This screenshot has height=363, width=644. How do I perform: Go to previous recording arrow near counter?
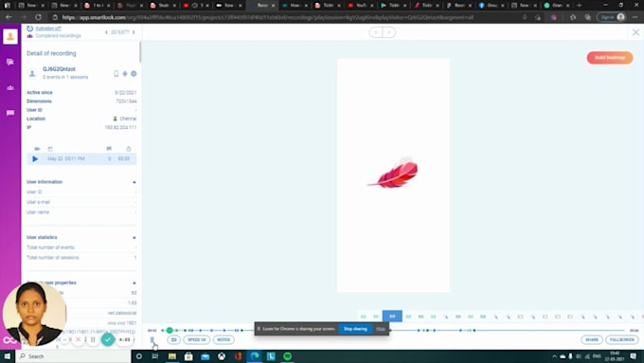coord(106,32)
